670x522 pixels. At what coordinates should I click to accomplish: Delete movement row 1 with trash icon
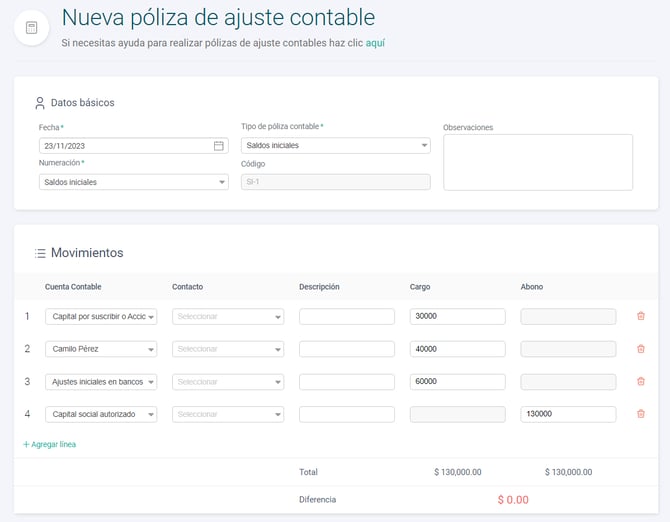641,316
